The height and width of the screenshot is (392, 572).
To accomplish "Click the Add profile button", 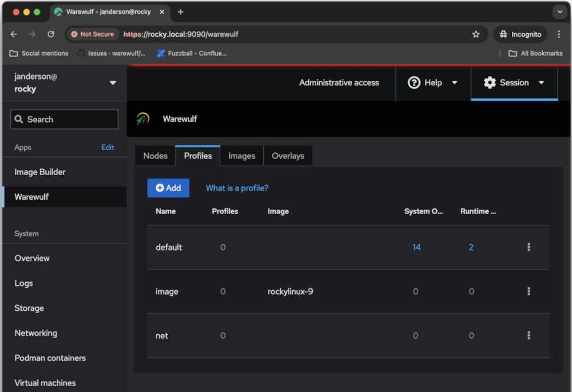I will (168, 188).
